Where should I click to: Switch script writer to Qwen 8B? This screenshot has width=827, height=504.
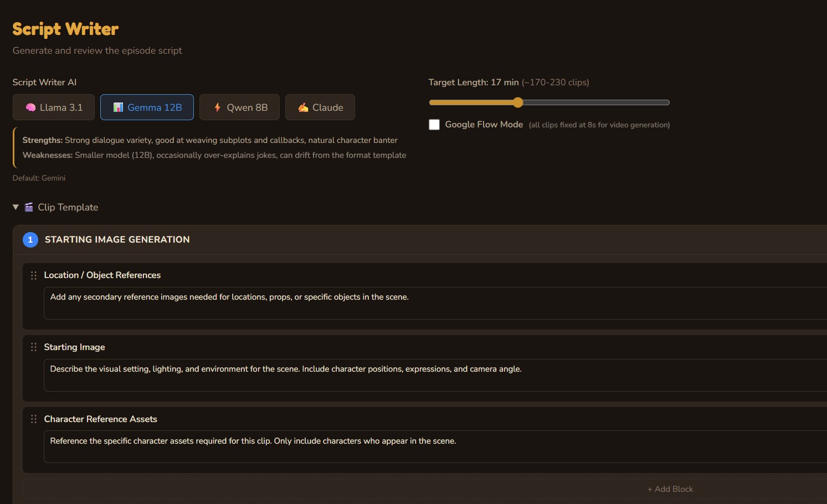click(239, 107)
